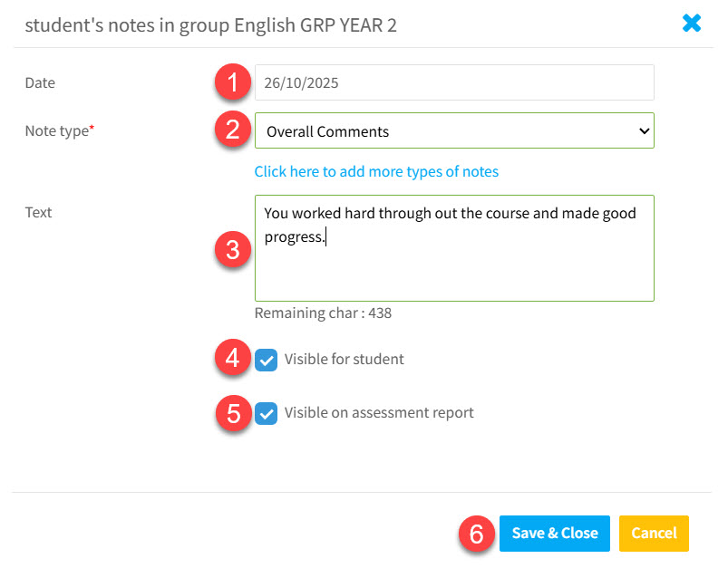Viewport: 728px width, 568px height.
Task: Click the red badge numbered 6
Action: [476, 534]
